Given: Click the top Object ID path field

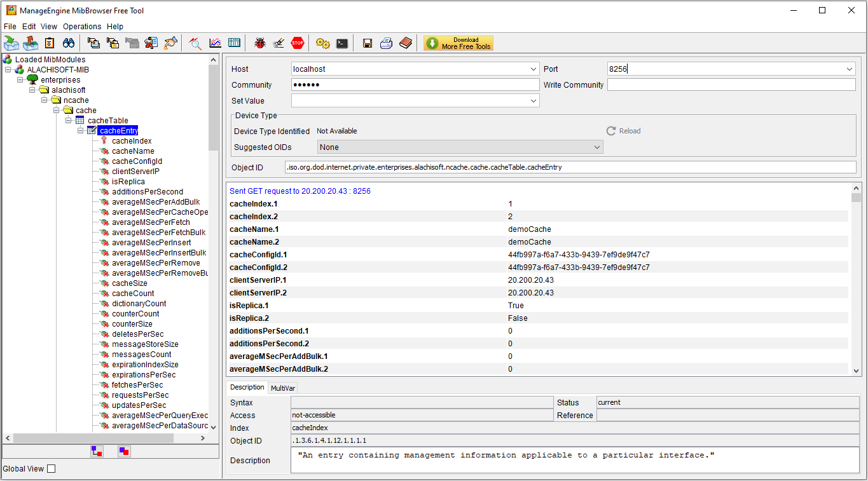Looking at the screenshot, I should [x=570, y=167].
